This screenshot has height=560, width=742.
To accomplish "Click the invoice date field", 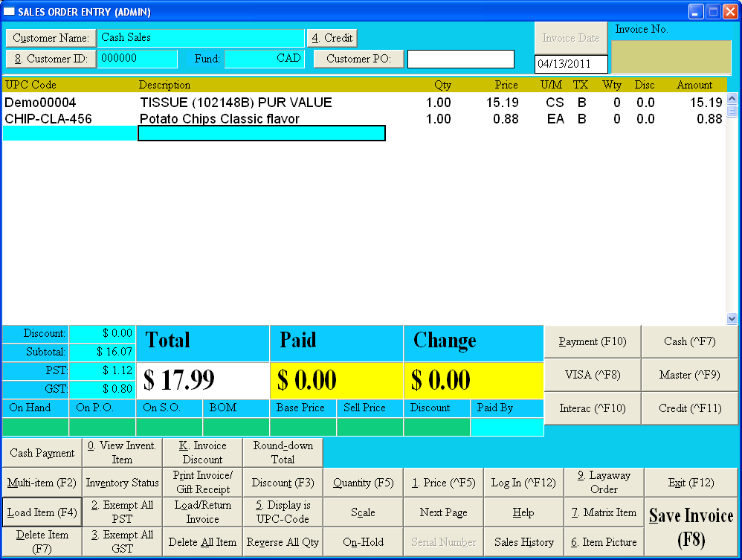I will 570,65.
